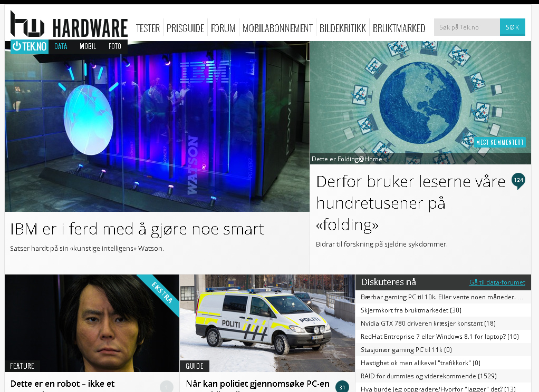Open the Tek.no power-icon logo
Viewport: 539px width, 392px height.
coord(30,46)
